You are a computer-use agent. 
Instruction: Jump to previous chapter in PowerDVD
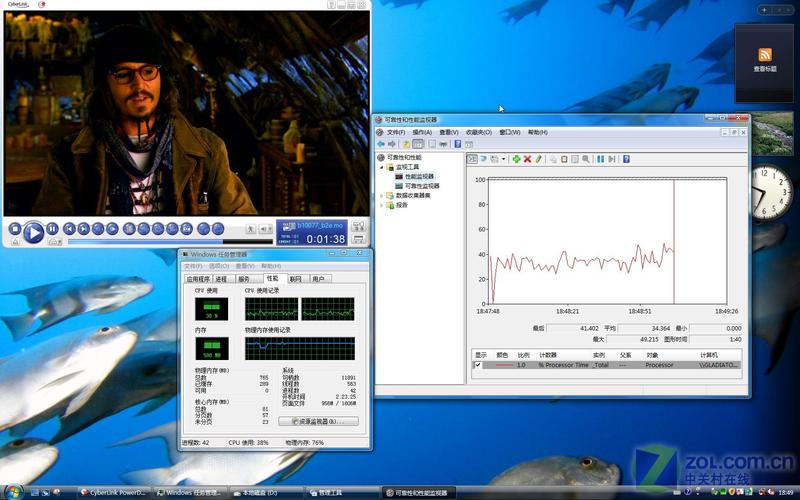click(69, 229)
